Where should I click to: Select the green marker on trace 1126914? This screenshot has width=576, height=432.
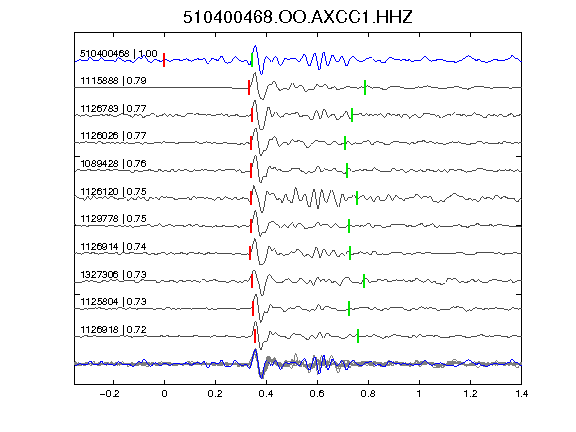click(x=350, y=253)
